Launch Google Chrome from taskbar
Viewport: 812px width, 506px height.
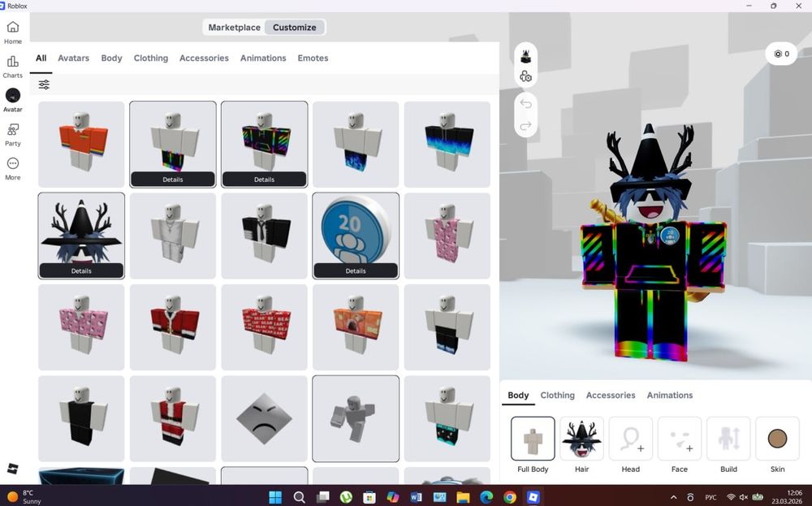point(510,497)
